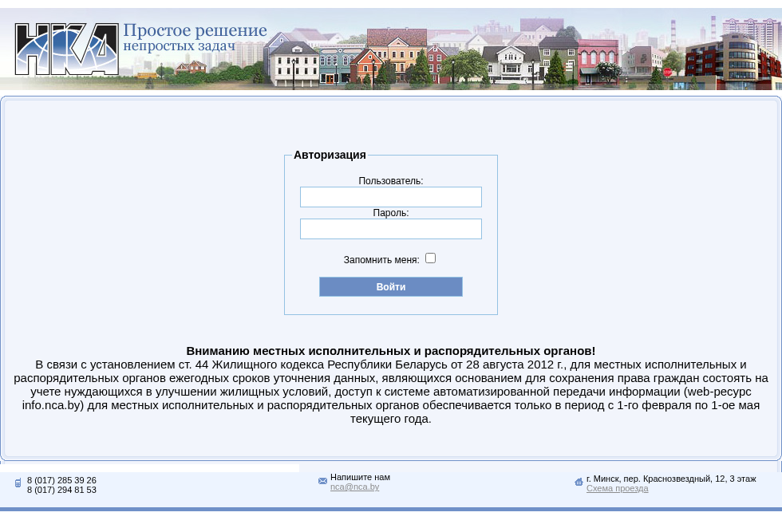782x532 pixels.
Task: Click the Напишите нам text
Action: 360,478
